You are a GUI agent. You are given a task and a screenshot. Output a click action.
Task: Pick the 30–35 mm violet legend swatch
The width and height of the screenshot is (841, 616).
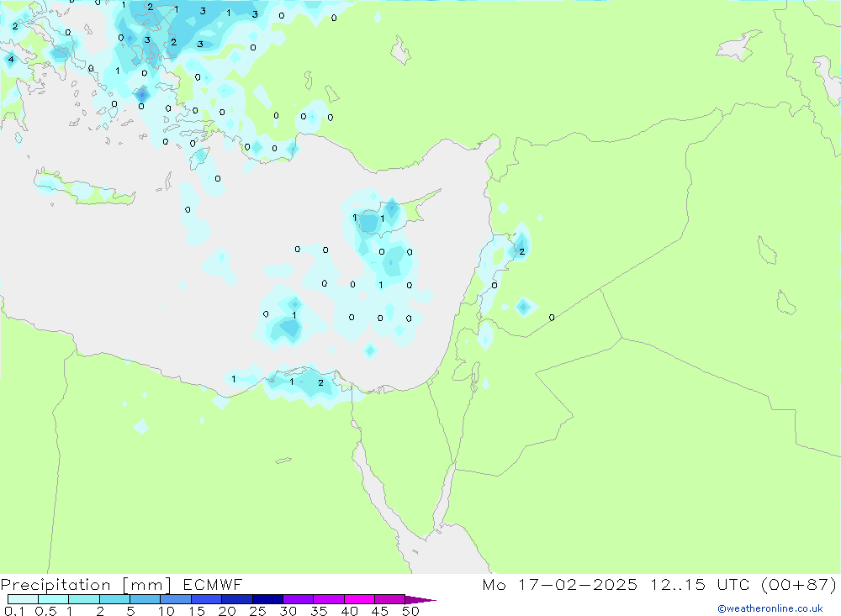298,599
